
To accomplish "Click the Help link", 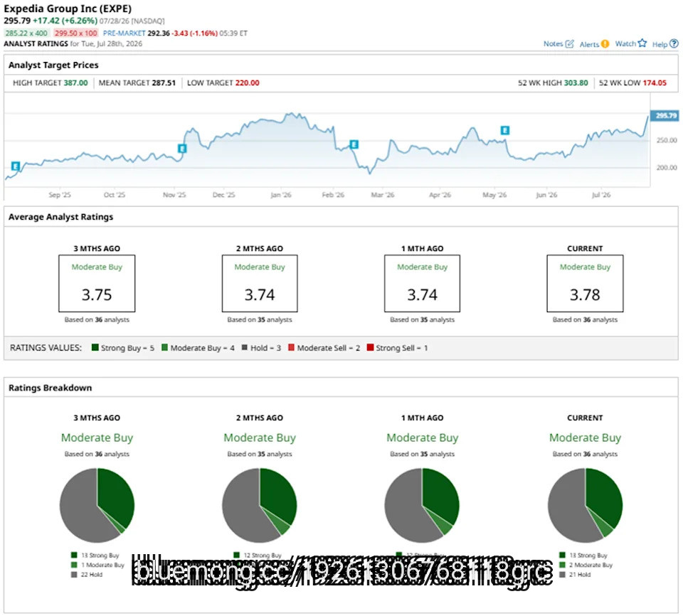I will 660,44.
